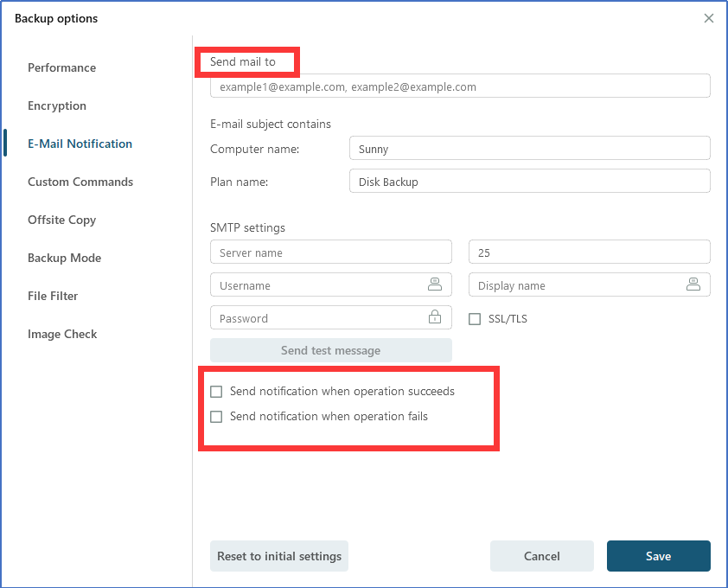Click the lock icon in Password field
The width and height of the screenshot is (728, 588).
[x=434, y=317]
